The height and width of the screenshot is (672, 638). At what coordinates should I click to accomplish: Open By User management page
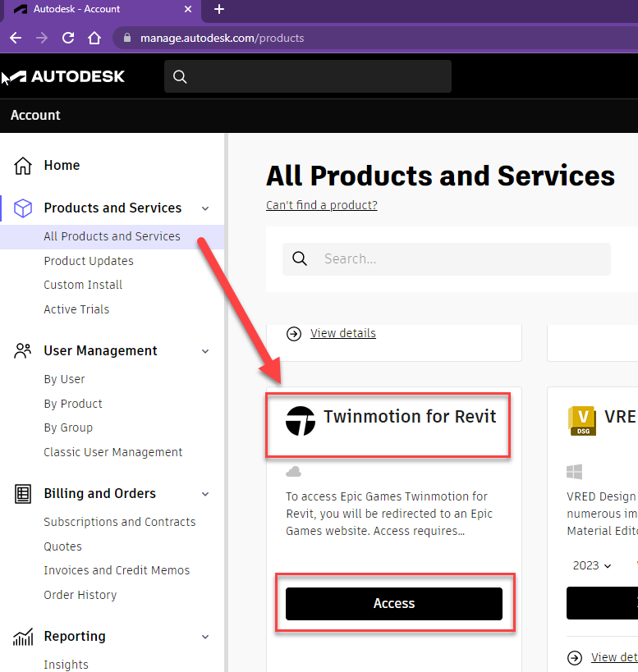[x=64, y=380]
